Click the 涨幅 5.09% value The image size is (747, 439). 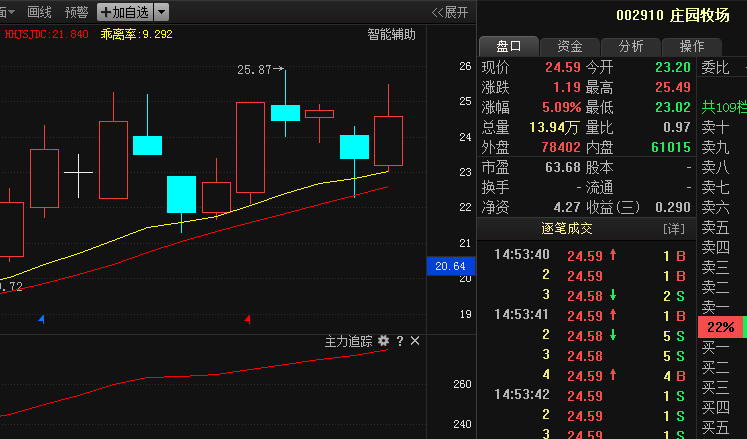tap(561, 107)
